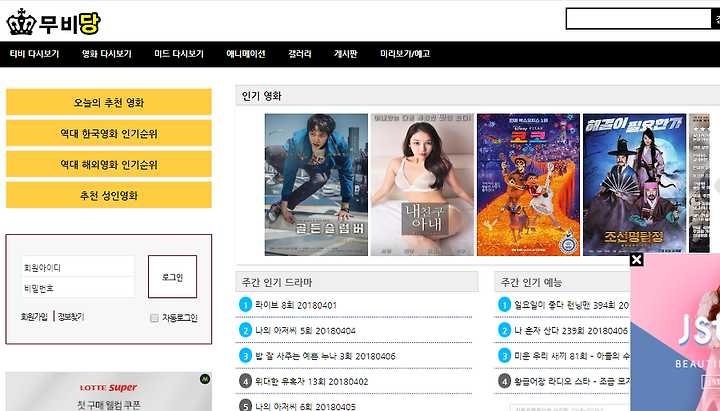Viewport: 720px width, 411px height.
Task: Focus the 회원아이디 input field
Action: tap(78, 267)
